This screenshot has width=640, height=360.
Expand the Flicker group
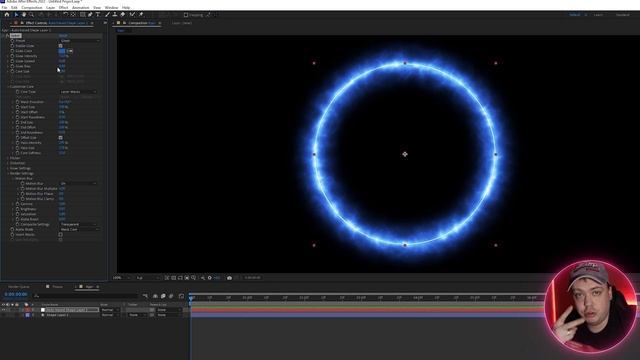pos(8,158)
